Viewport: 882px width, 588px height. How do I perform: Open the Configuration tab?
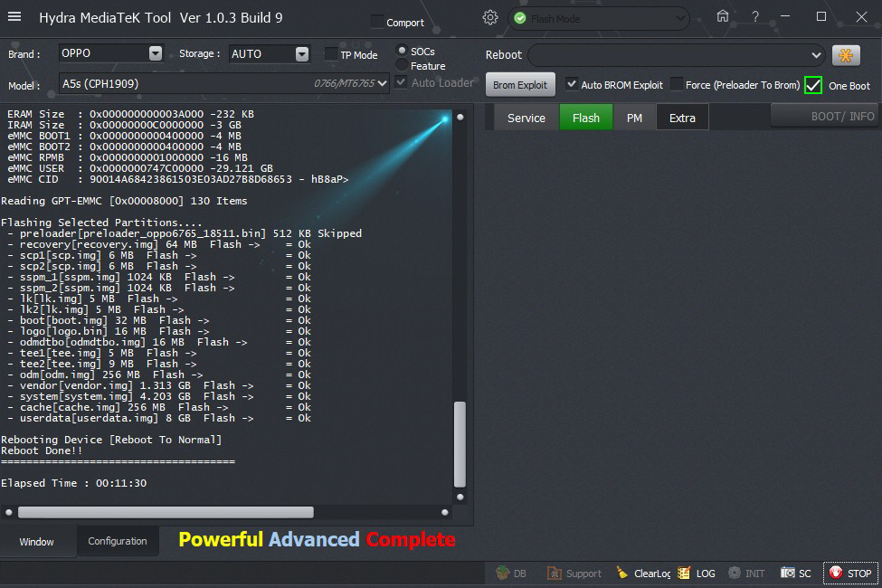[118, 541]
